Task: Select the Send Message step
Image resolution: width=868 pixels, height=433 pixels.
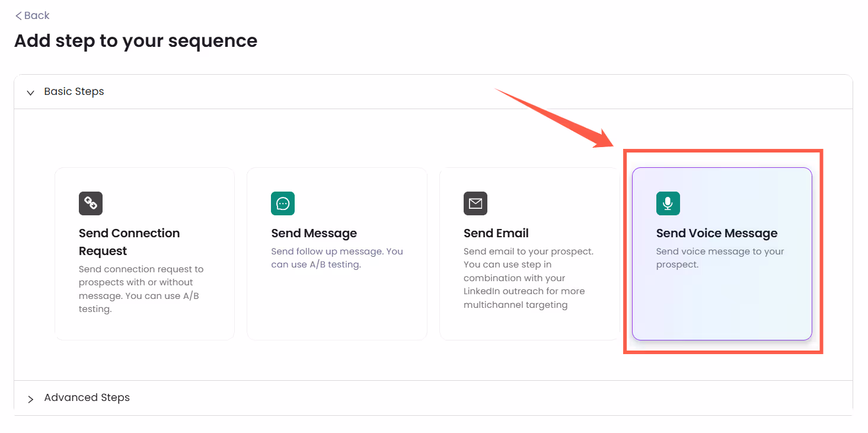Action: (337, 253)
